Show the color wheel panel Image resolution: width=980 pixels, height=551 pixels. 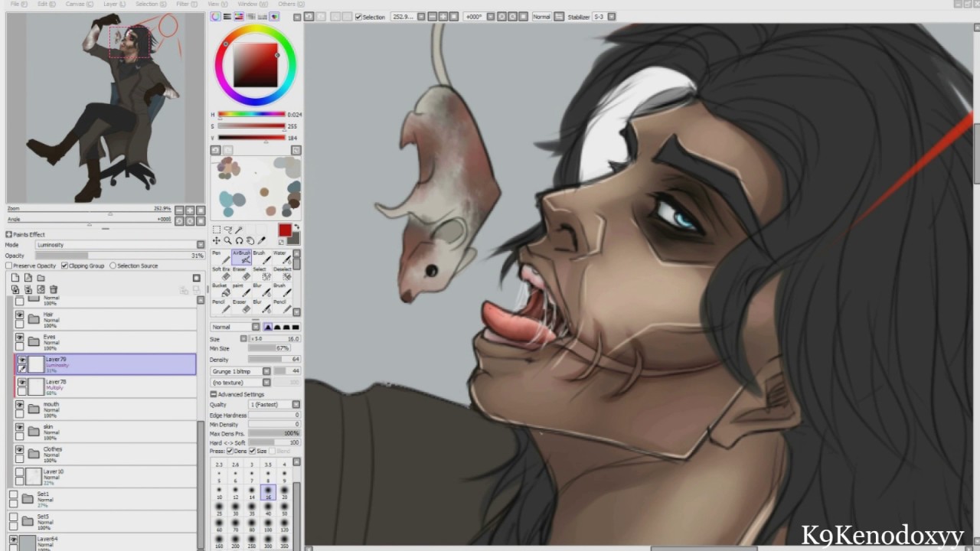(x=216, y=16)
